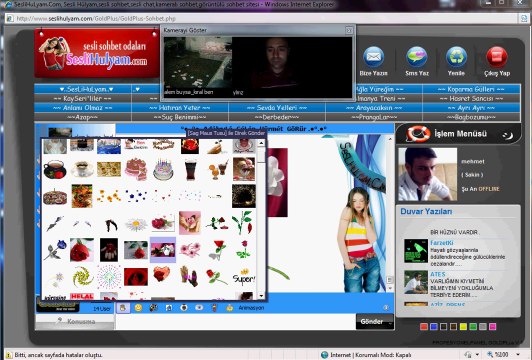Open the FarzetKi wall post author link
This screenshot has width=532, height=360.
tap(441, 243)
